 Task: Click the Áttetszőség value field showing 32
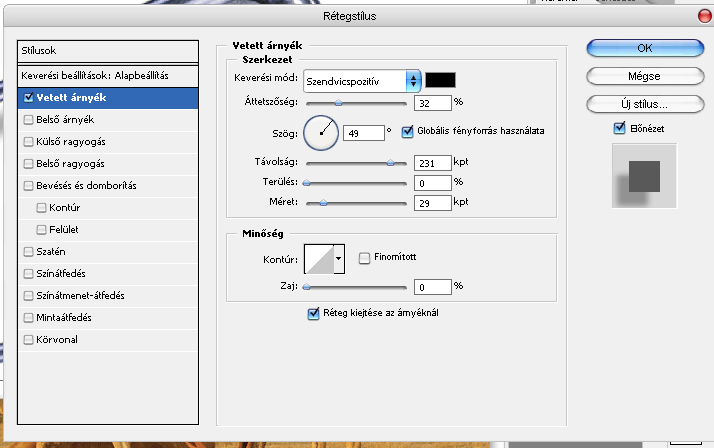433,103
